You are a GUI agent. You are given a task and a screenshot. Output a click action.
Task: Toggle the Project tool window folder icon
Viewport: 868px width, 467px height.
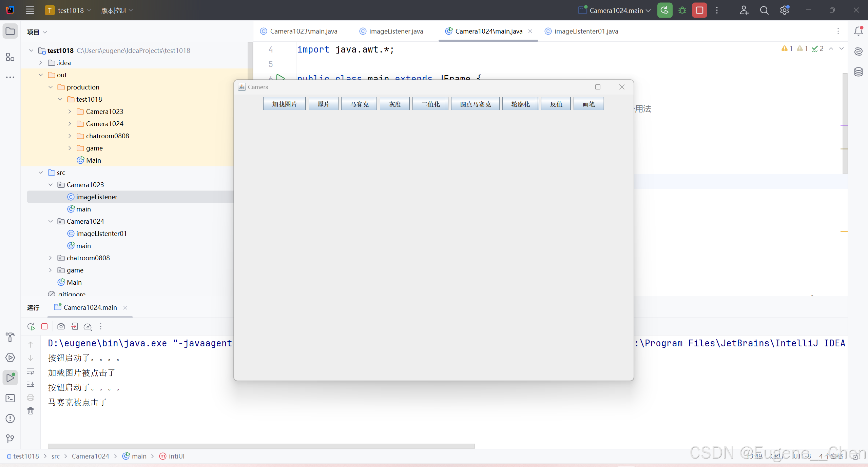point(10,31)
